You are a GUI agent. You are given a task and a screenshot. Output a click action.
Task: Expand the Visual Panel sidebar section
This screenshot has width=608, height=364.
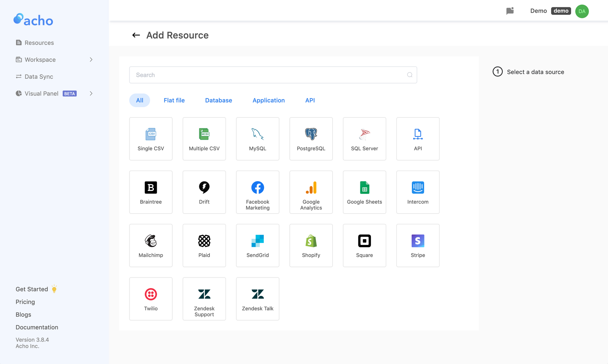[91, 93]
